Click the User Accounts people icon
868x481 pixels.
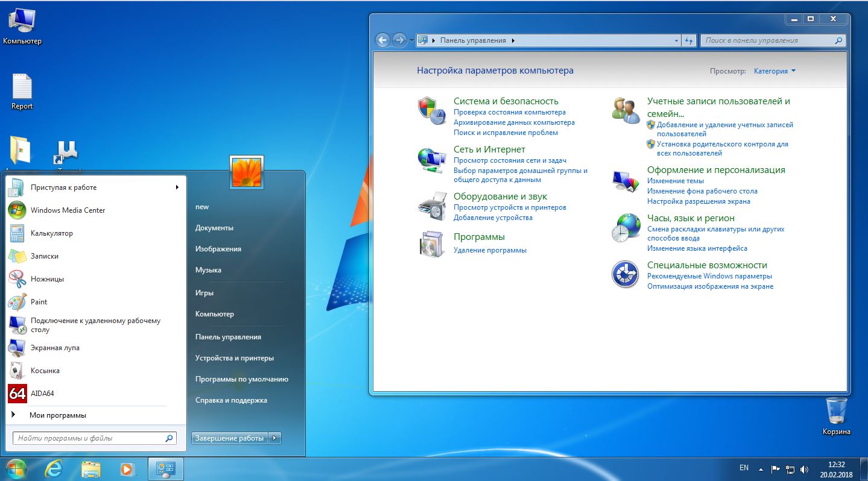point(626,111)
